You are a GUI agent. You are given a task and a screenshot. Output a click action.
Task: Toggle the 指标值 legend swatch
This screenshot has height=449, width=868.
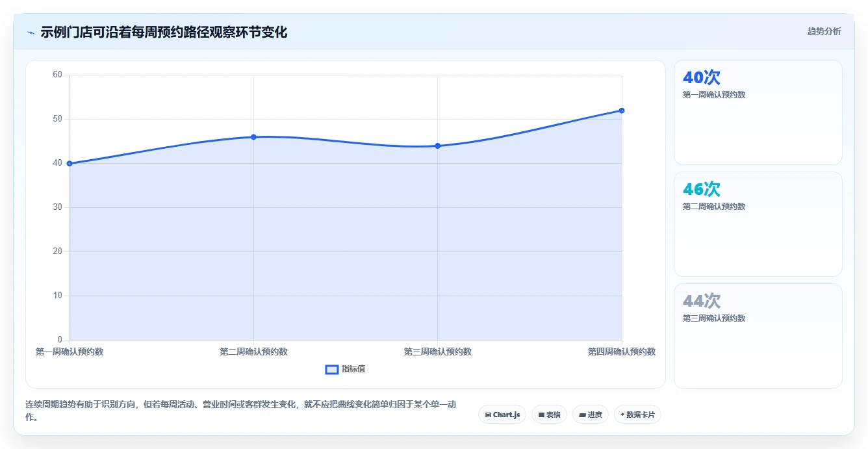point(332,370)
